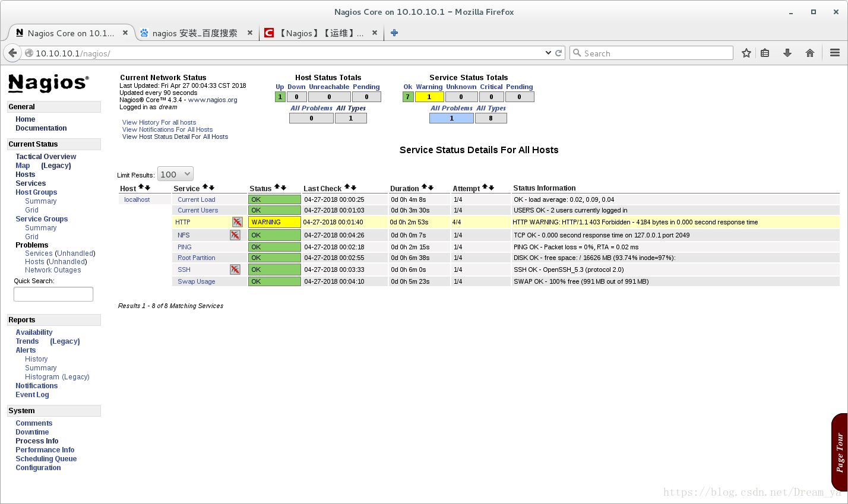Switch to nagios 安装_百度搜索 tab
The height and width of the screenshot is (504, 848).
(195, 33)
